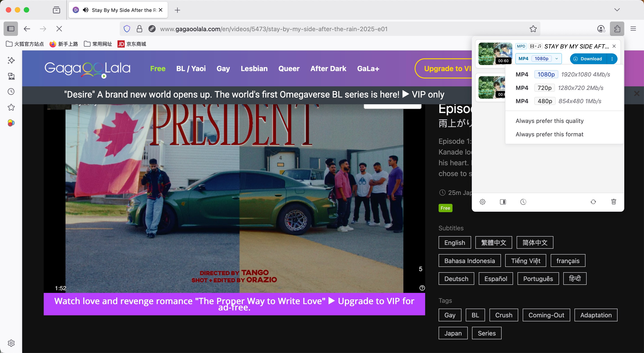The height and width of the screenshot is (353, 644).
Task: Open more download options three-dot menu
Action: click(x=612, y=59)
